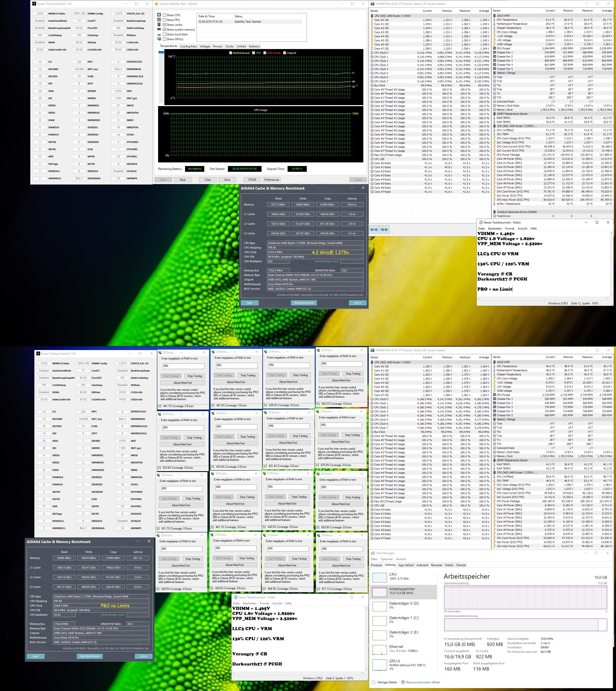Click HWiNFO collapse arrows icon

tap(384, 230)
